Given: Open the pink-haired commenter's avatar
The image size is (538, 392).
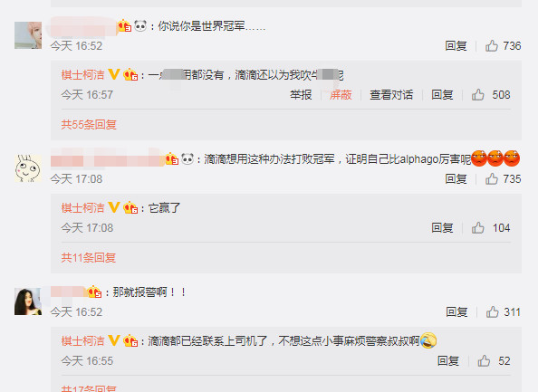Looking at the screenshot, I should [x=28, y=35].
